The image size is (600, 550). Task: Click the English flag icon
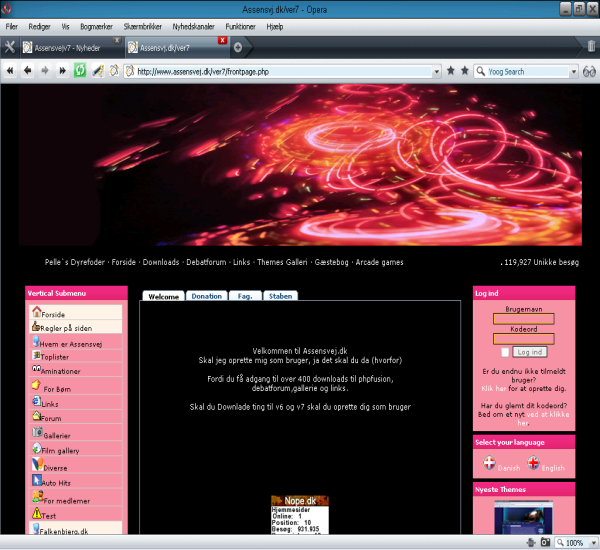[x=533, y=463]
